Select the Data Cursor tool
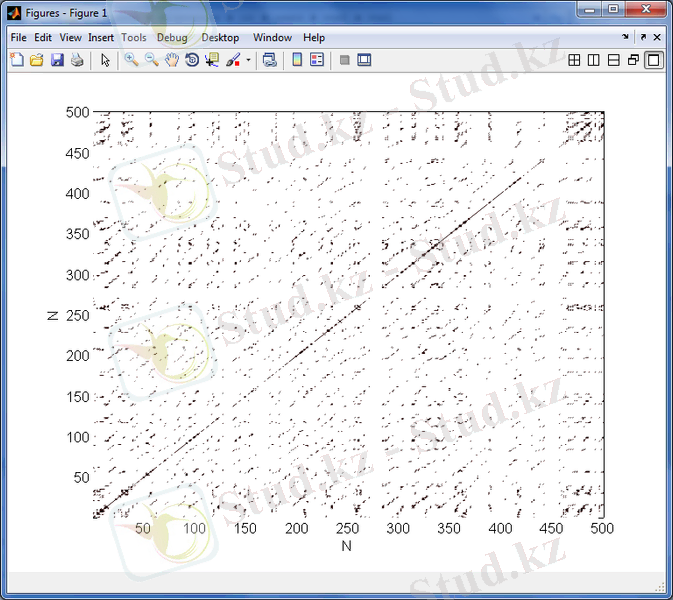Image resolution: width=673 pixels, height=600 pixels. click(212, 60)
